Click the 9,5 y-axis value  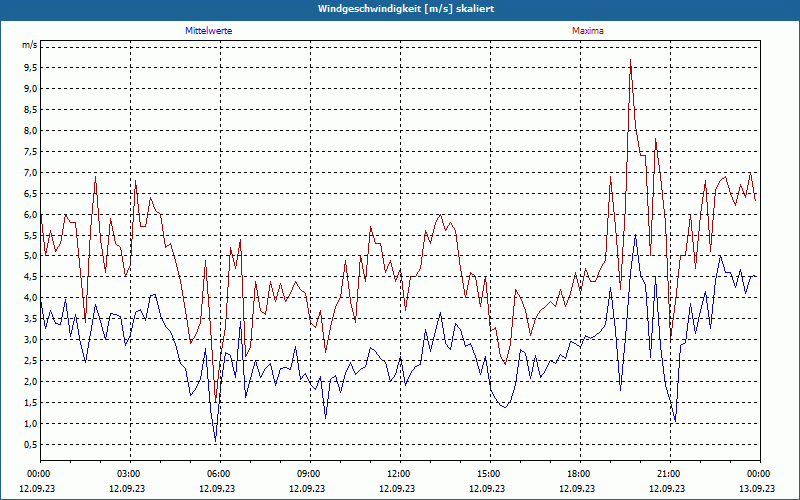click(31, 67)
